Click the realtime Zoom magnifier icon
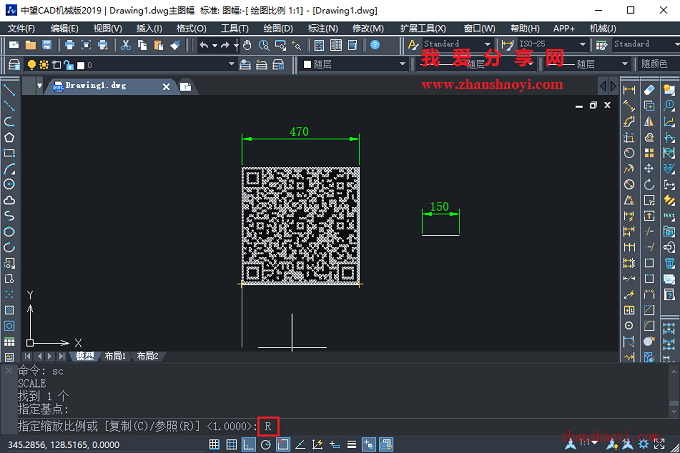Screen dimensions: 680x453 click(264, 45)
